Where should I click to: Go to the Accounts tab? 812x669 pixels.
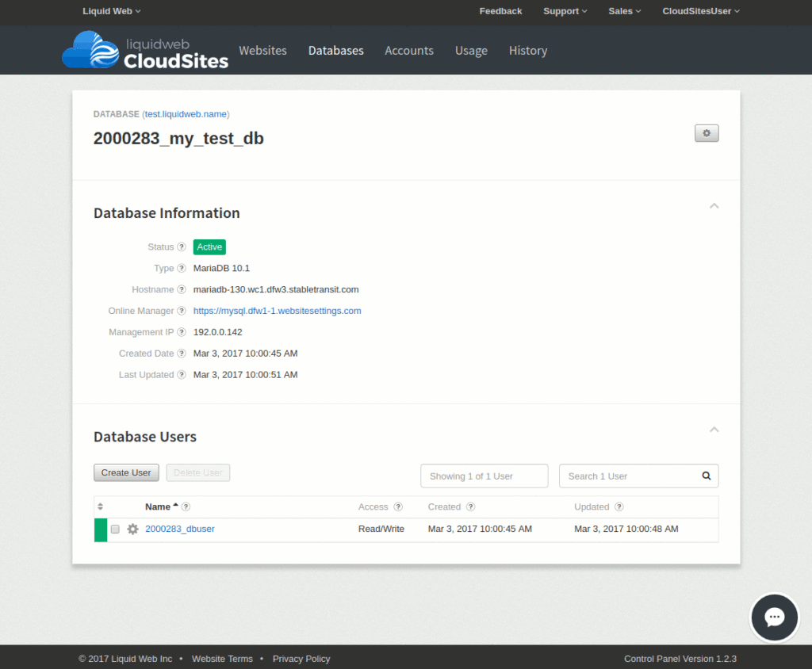(x=409, y=50)
